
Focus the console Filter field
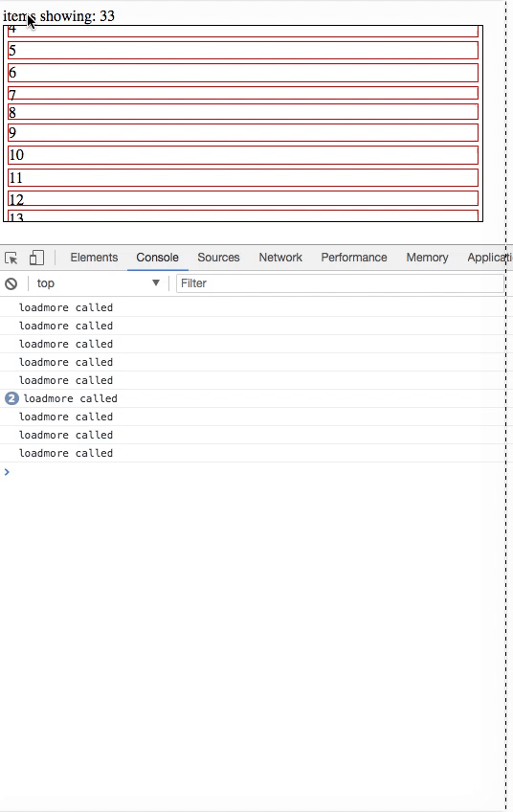[x=340, y=283]
